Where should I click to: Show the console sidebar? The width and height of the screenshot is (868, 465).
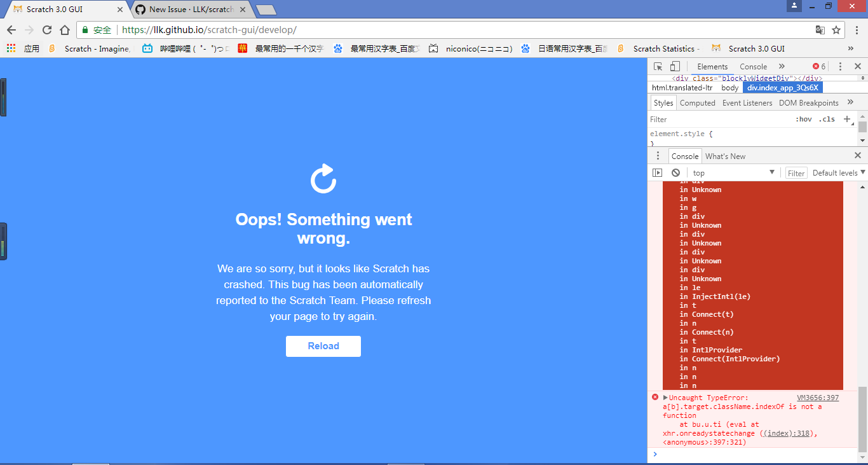tap(657, 172)
